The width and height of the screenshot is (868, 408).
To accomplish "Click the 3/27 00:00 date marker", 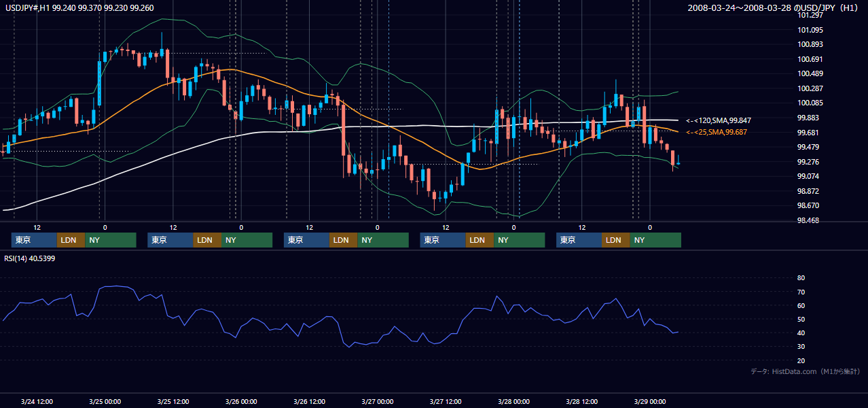I will tap(377, 401).
